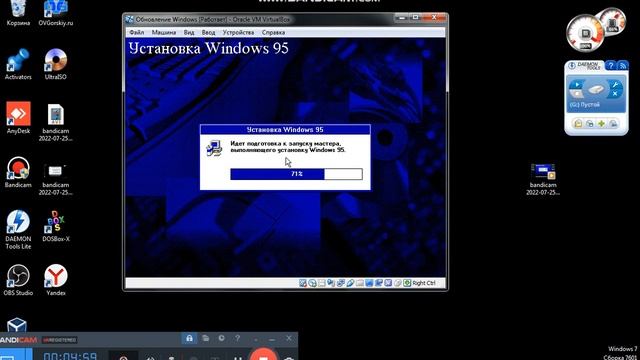This screenshot has height=360, width=640.
Task: Click the hard disk activity indicator in VirtualBox status bar
Action: pyautogui.click(x=302, y=283)
